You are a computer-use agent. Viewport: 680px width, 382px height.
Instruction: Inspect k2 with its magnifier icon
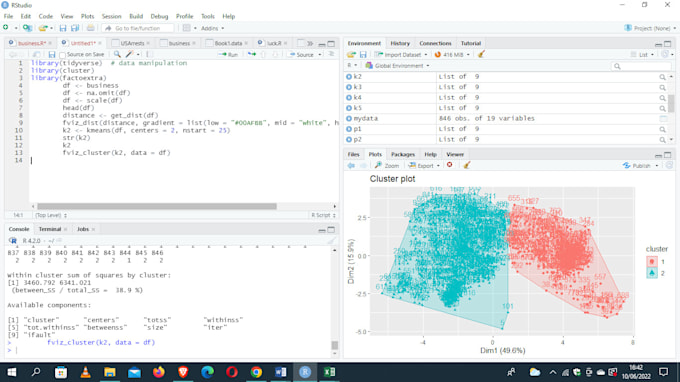[x=662, y=77]
